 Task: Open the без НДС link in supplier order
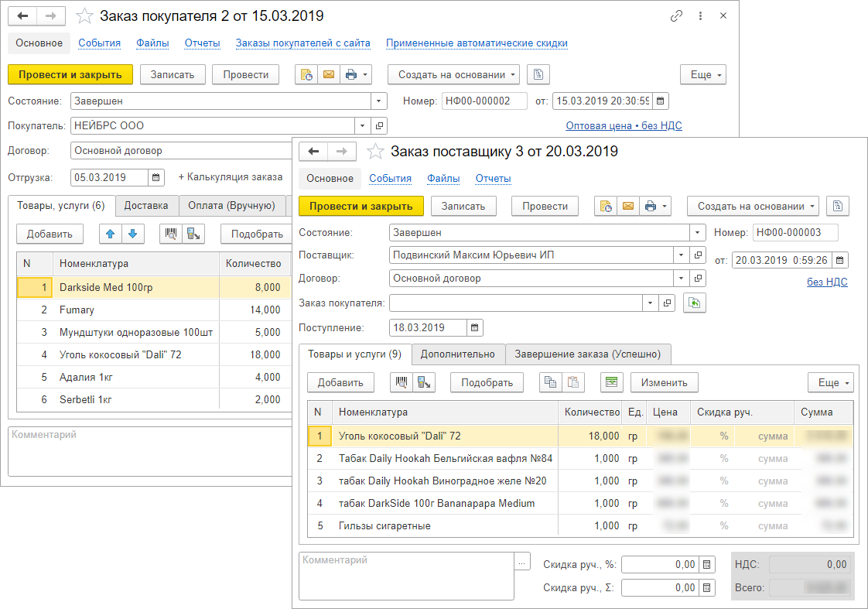tap(827, 282)
